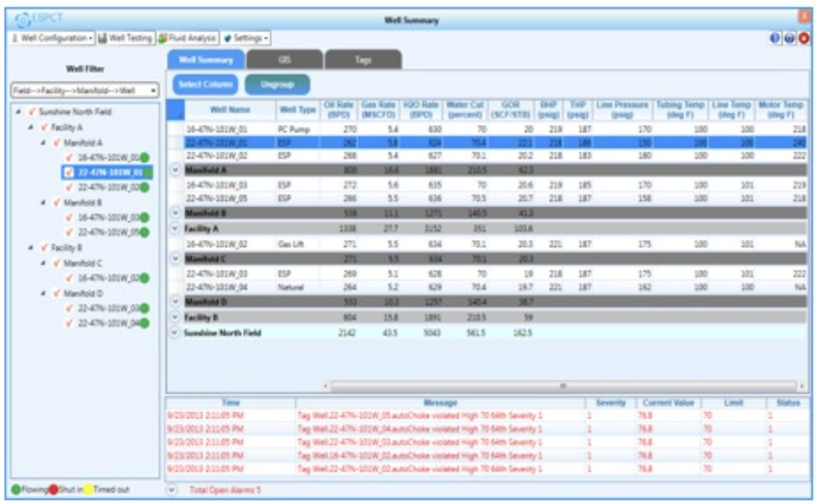Click the middle round icon beside help
Image resolution: width=817 pixels, height=504 pixels.
790,38
